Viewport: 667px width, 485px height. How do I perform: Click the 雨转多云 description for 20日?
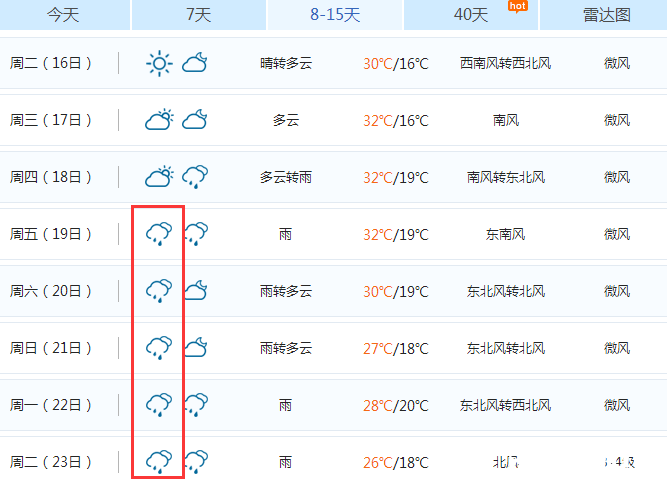coord(286,291)
